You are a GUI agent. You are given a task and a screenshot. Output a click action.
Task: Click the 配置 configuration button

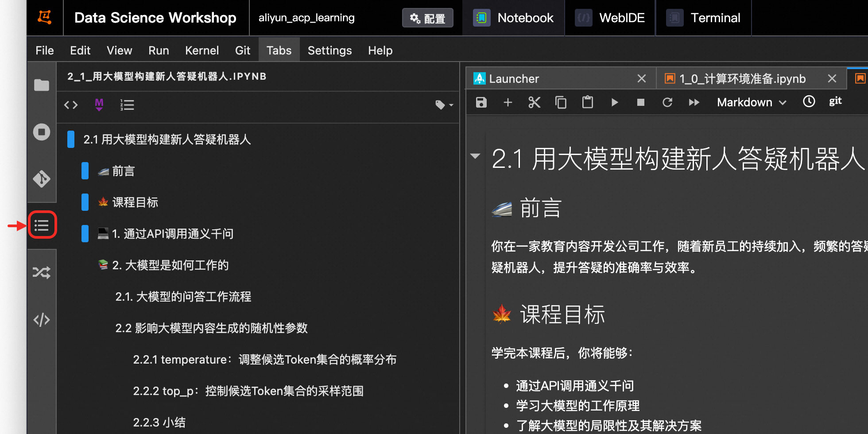pyautogui.click(x=427, y=18)
